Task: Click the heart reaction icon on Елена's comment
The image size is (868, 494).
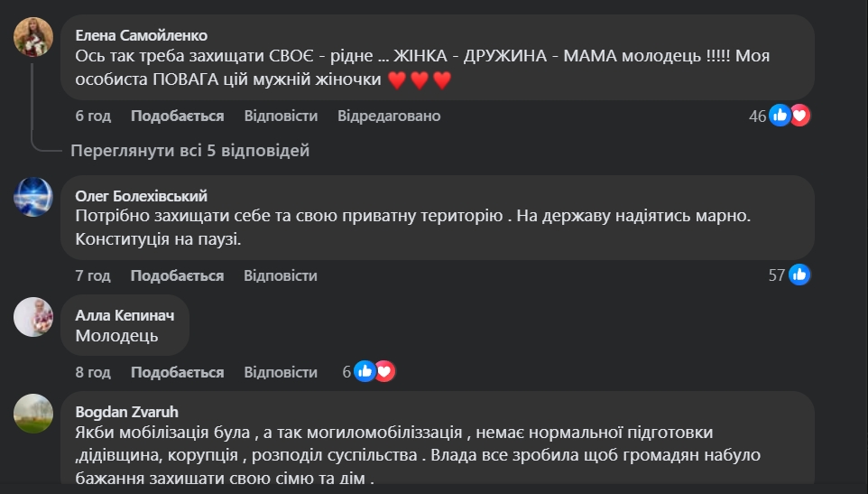Action: tap(800, 116)
